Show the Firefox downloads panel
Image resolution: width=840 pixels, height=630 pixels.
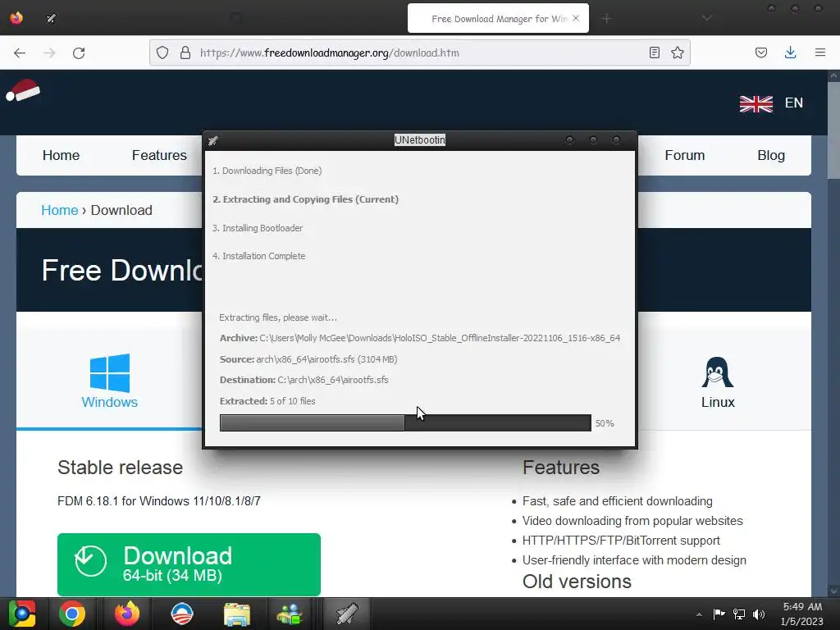click(790, 52)
